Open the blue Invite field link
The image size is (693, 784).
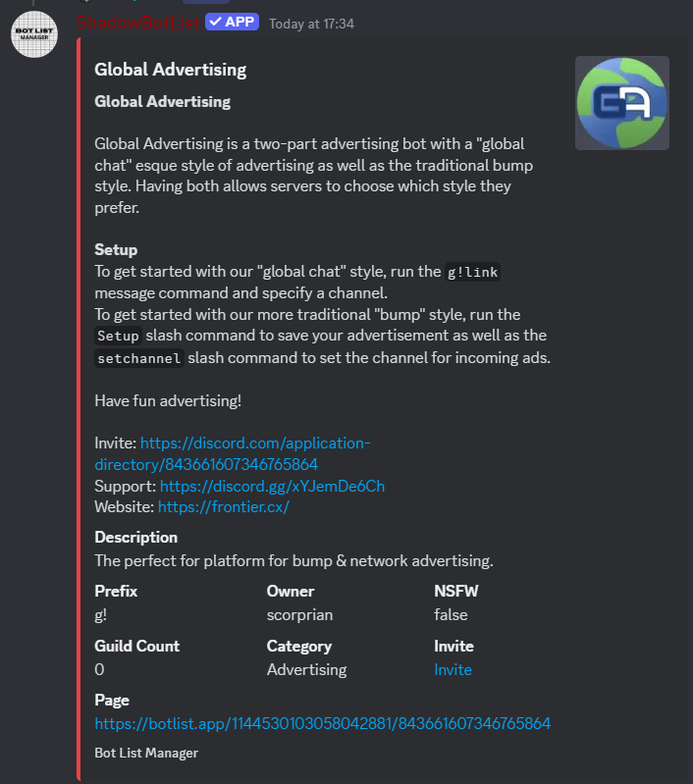(x=453, y=669)
